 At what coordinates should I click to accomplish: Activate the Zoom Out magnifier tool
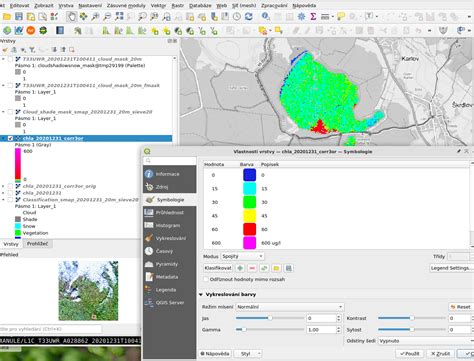(107, 17)
